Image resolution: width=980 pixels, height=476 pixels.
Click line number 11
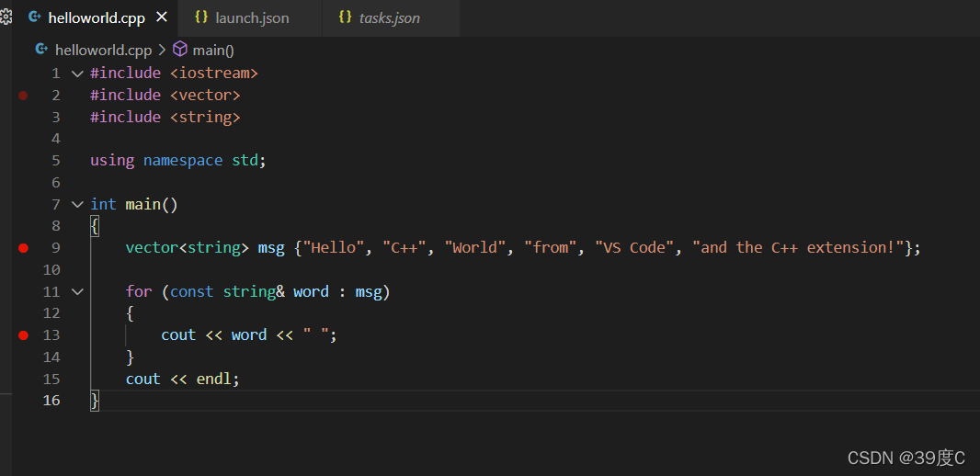click(51, 291)
